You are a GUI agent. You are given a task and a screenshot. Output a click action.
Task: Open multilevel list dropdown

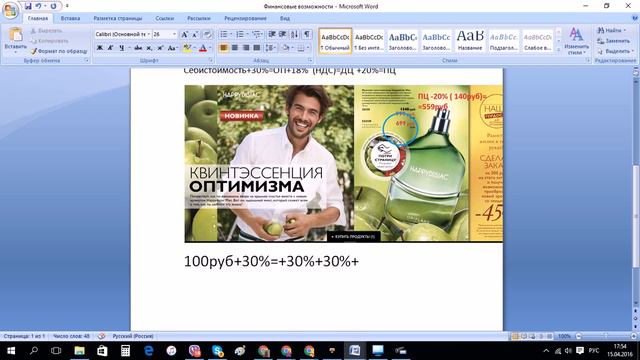point(263,34)
